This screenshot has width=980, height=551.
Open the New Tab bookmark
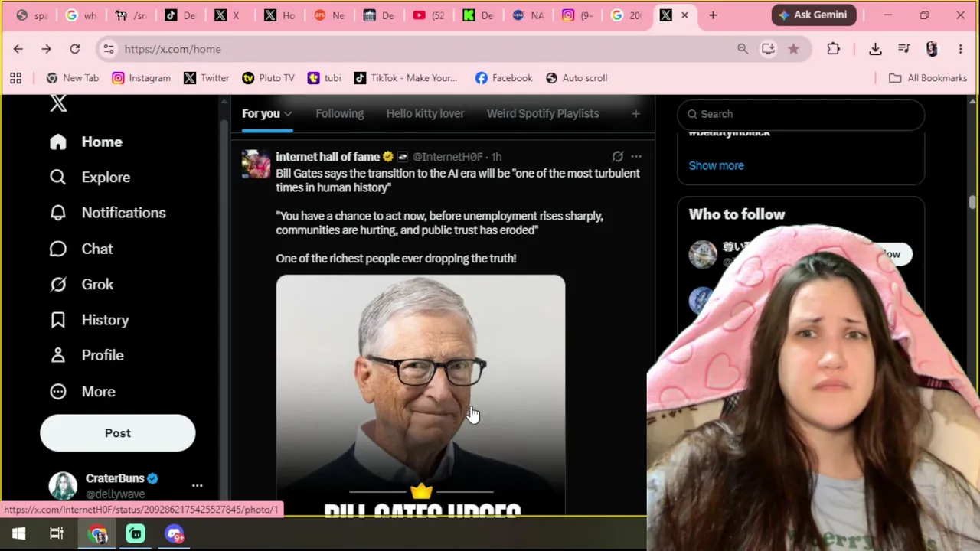tap(72, 78)
